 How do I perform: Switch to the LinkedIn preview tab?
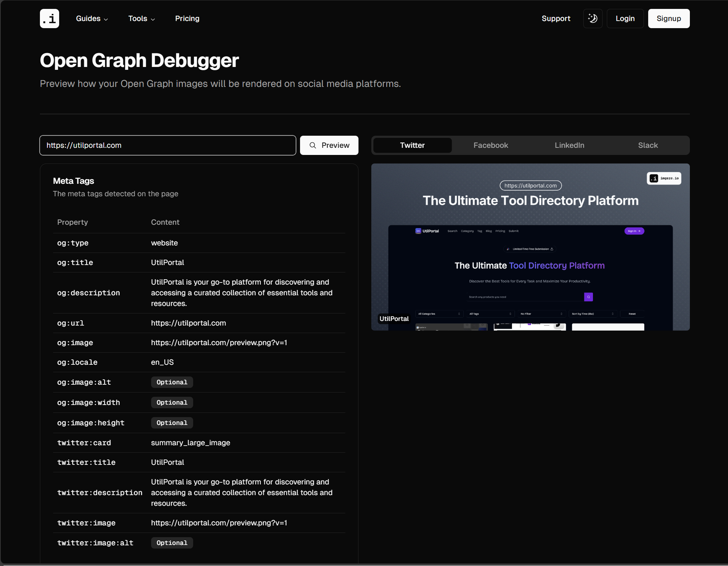[569, 145]
